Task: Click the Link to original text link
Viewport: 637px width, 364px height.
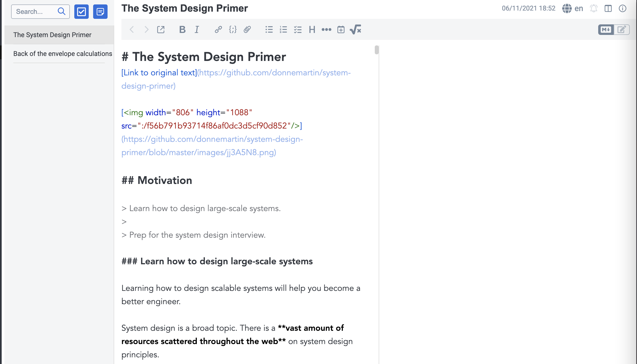Action: click(159, 73)
